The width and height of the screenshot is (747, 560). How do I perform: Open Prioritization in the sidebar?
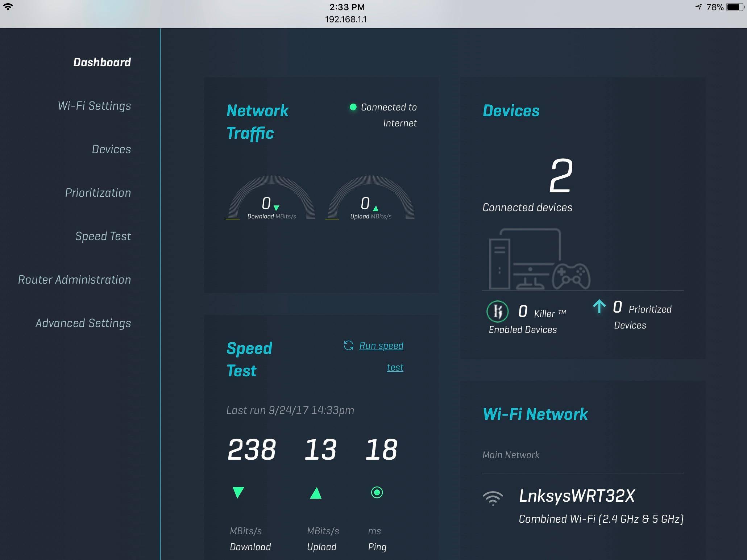point(98,193)
